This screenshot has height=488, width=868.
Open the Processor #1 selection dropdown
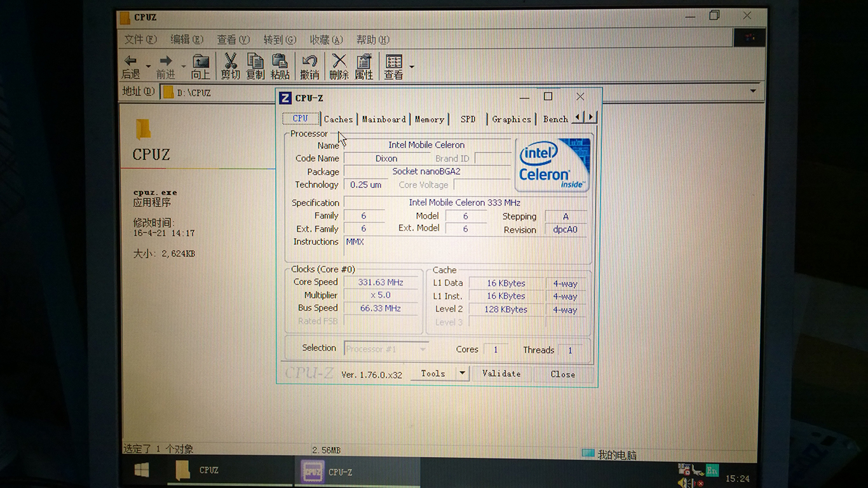pyautogui.click(x=386, y=349)
